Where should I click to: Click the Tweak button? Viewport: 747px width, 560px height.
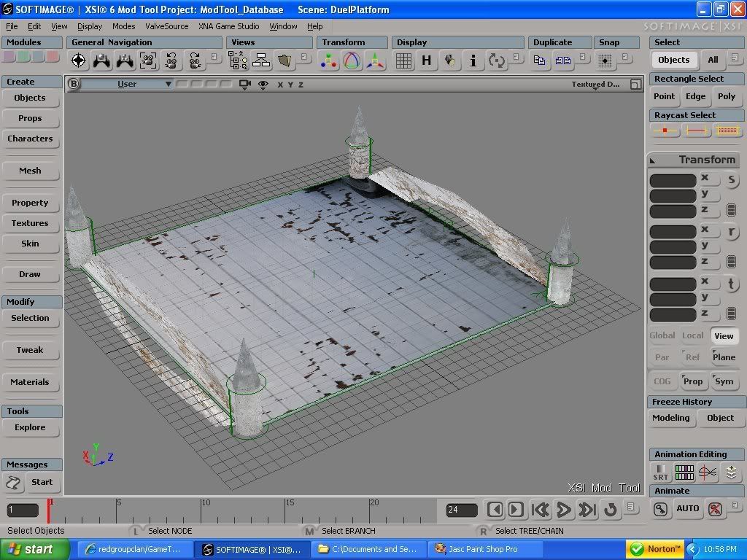(30, 350)
